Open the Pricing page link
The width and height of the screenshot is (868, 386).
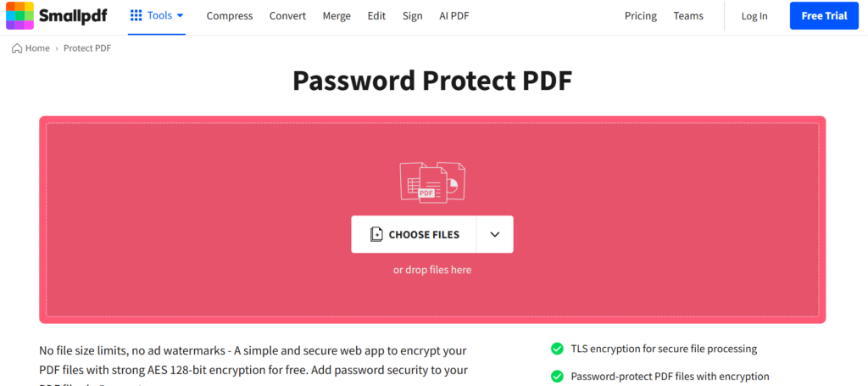tap(641, 16)
